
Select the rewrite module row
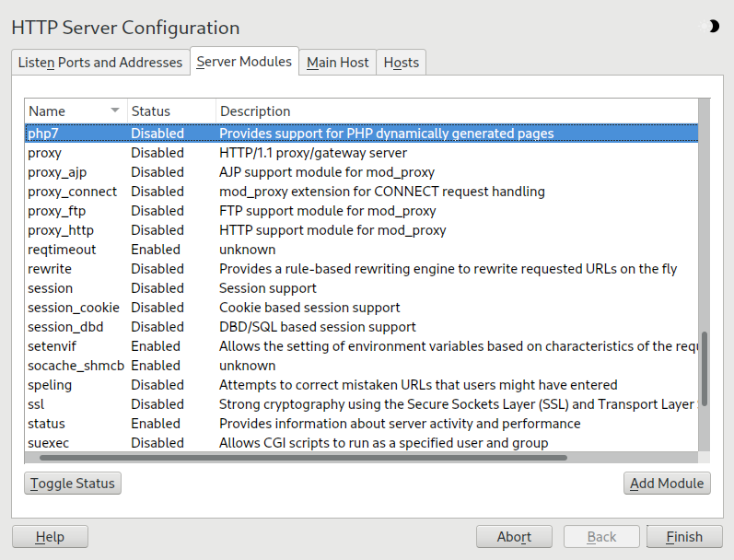point(50,269)
